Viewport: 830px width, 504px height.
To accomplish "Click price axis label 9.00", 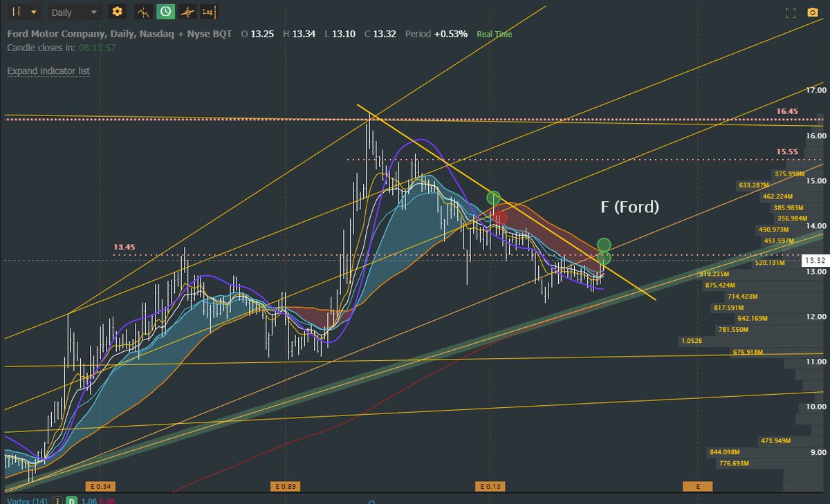I will (818, 452).
